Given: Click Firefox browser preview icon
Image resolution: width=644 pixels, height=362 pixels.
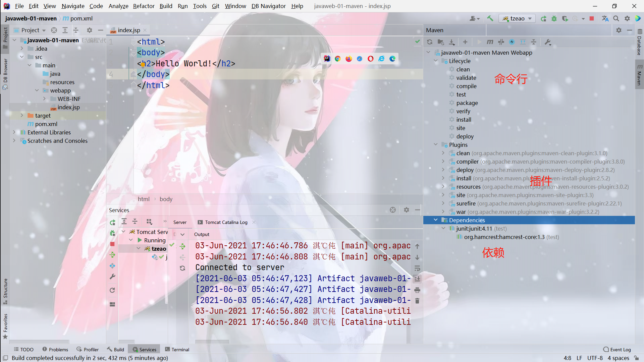Looking at the screenshot, I should click(349, 59).
